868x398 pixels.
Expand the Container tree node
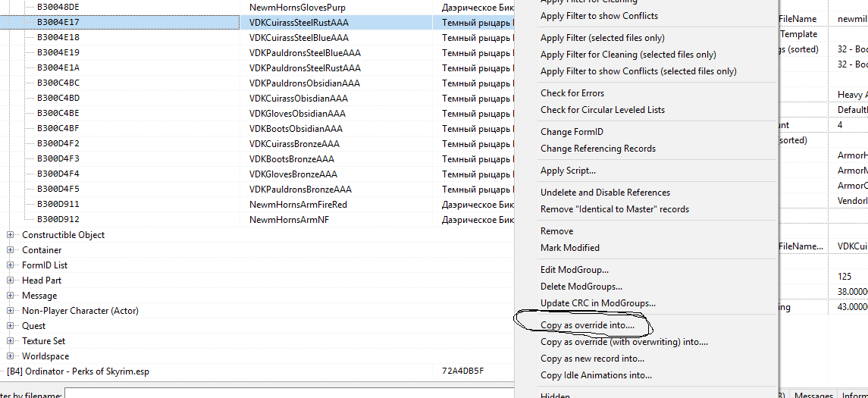[x=10, y=250]
